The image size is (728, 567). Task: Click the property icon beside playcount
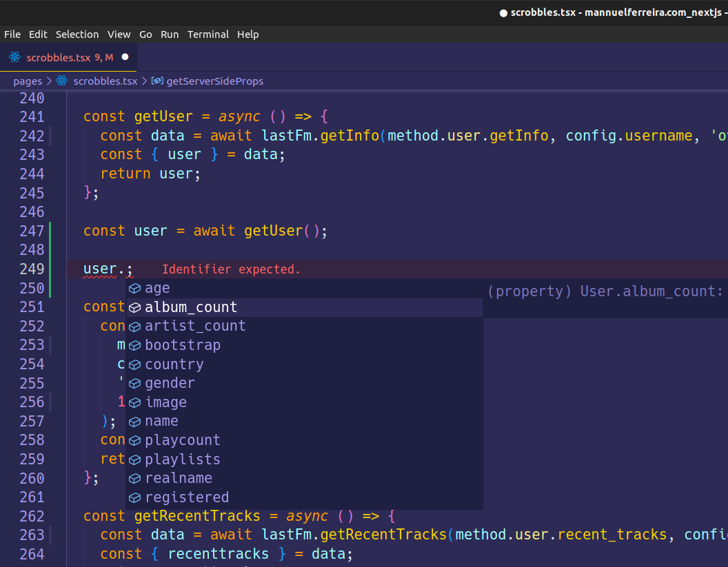point(134,441)
